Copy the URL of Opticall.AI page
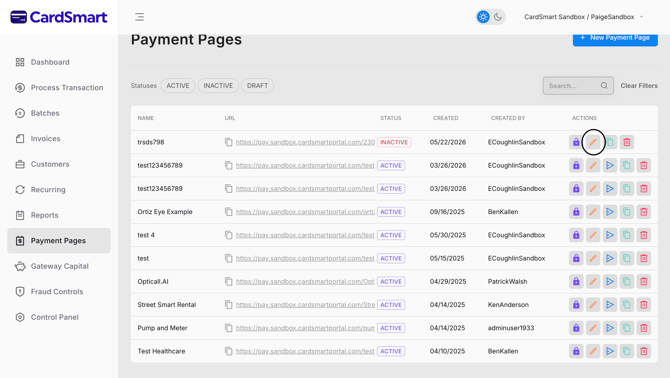Screen dimensions: 670x378 [x=229, y=281]
